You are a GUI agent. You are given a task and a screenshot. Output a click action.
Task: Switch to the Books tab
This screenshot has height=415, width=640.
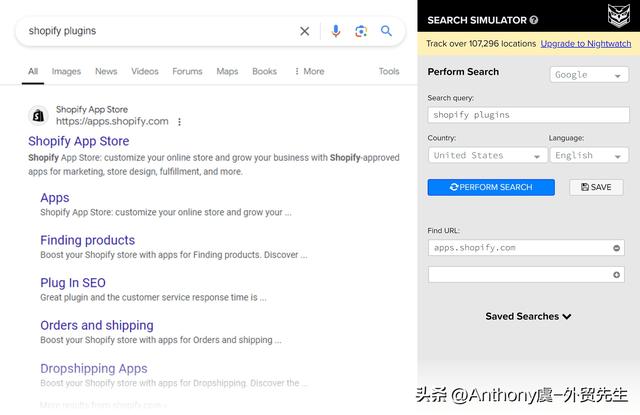click(264, 71)
